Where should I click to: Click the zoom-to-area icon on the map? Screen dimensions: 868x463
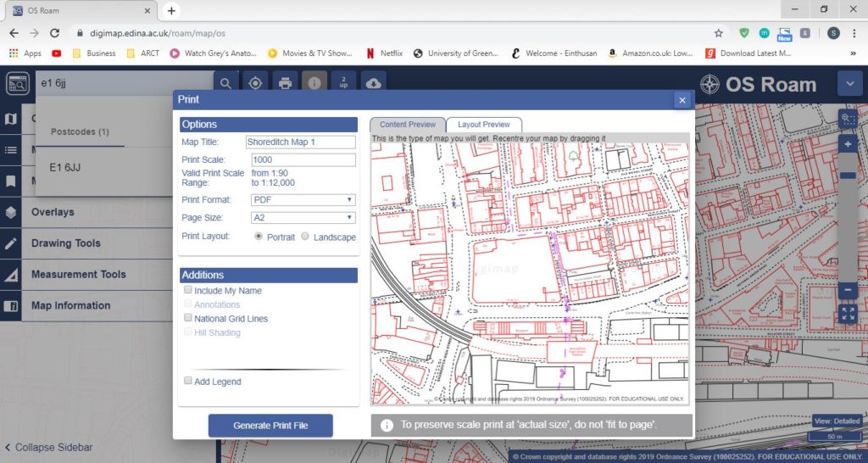coord(848,118)
